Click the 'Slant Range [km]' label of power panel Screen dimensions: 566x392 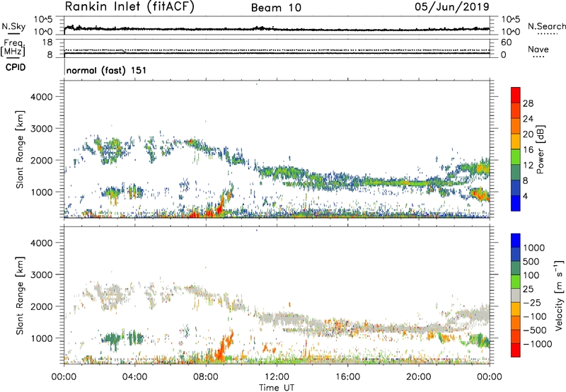(20, 149)
